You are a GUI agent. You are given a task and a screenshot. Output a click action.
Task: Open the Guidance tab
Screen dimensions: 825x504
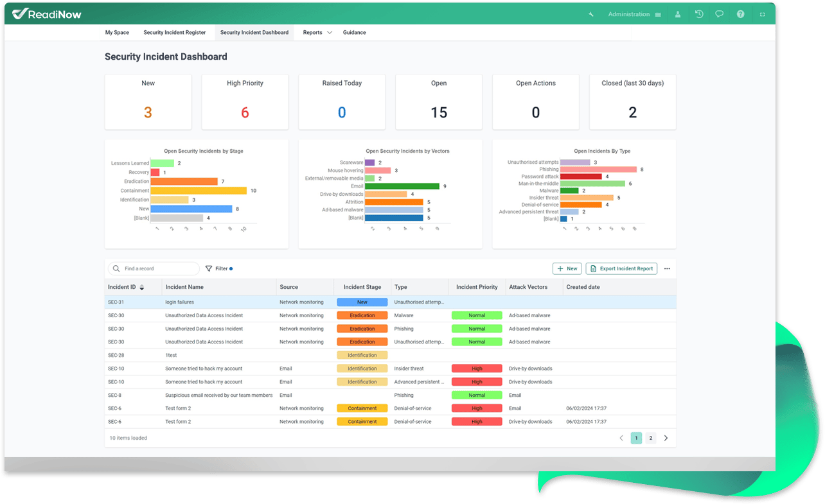pos(354,32)
